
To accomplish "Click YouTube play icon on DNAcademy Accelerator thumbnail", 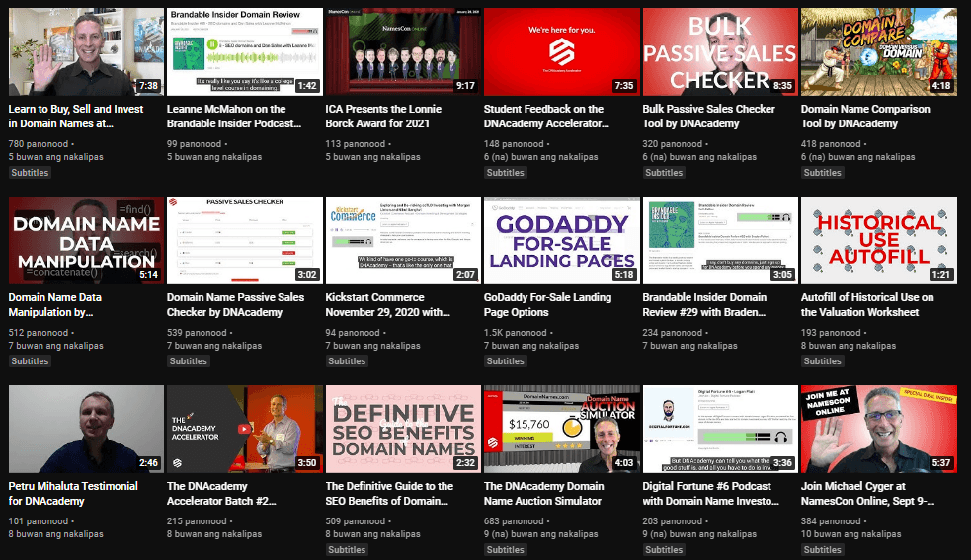I will point(244,429).
